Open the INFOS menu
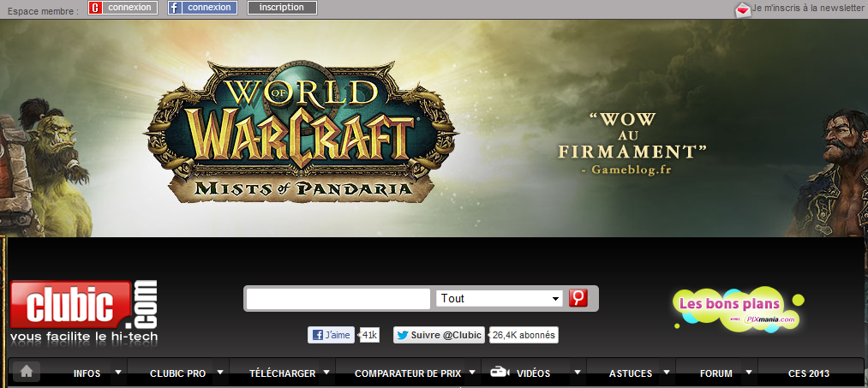 pos(87,373)
